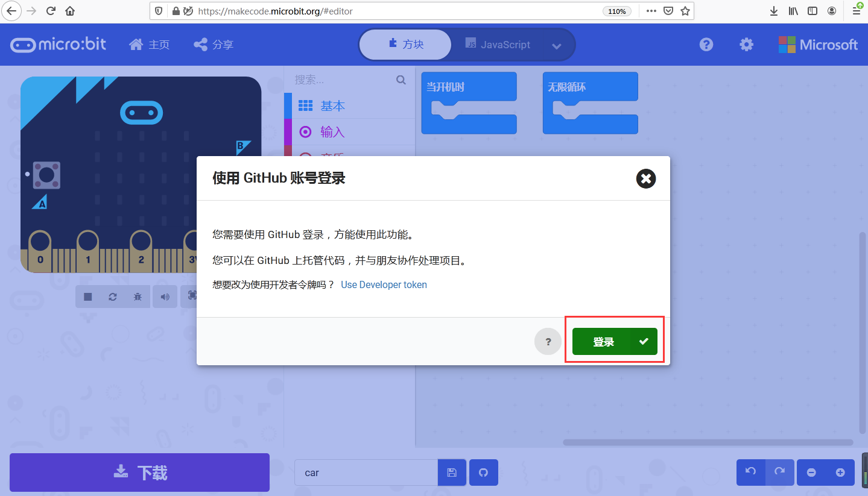Image resolution: width=868 pixels, height=496 pixels.
Task: Zoom in on the workspace with plus icon
Action: (x=840, y=472)
